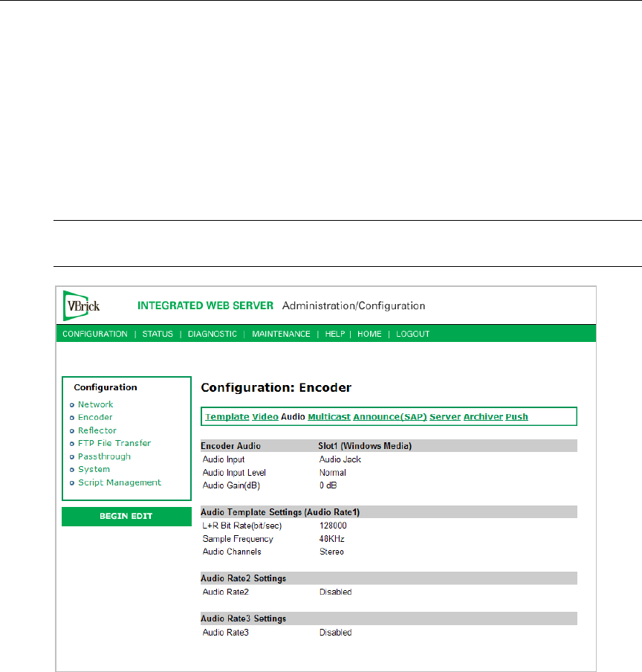Open FTP File Transfer in sidebar

tap(114, 443)
